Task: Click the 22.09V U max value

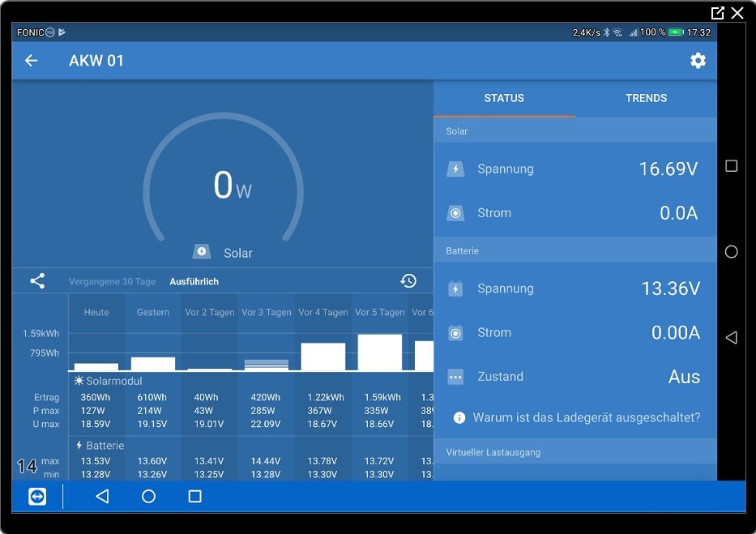Action: pos(266,424)
